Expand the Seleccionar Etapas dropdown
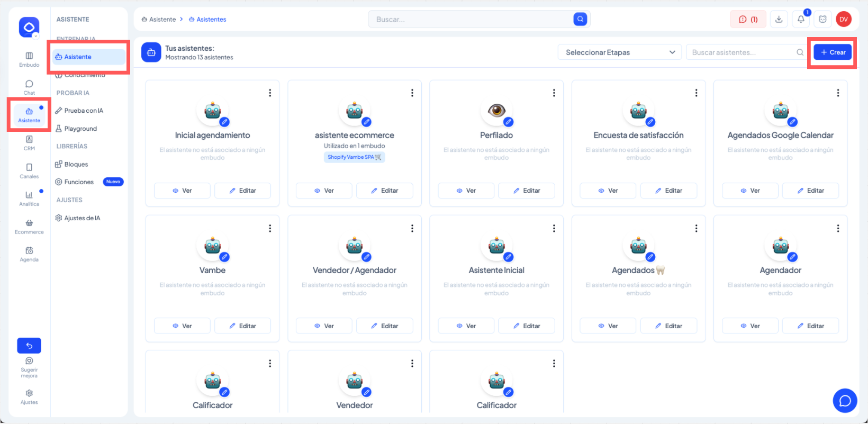The height and width of the screenshot is (424, 868). [x=620, y=52]
